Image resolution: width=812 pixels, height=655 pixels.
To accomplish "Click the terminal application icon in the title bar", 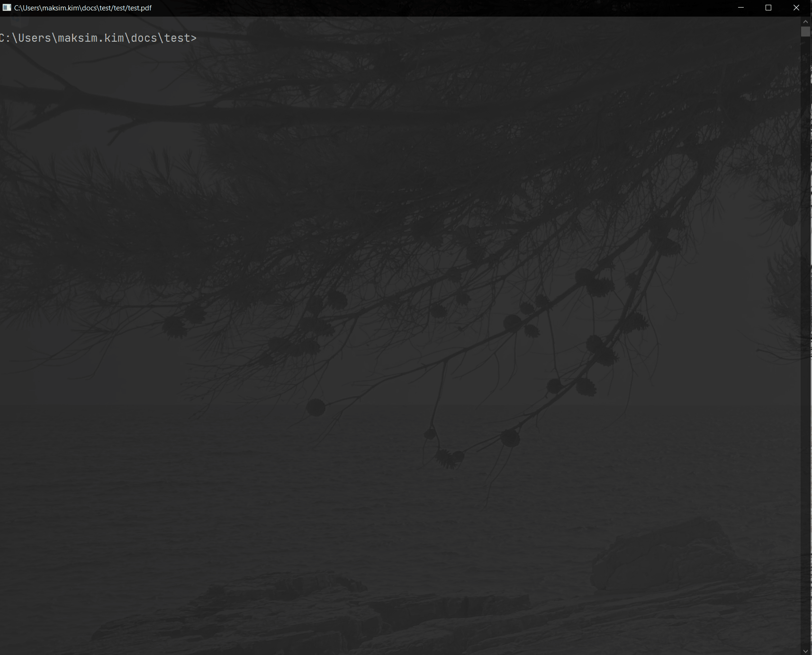I will tap(7, 8).
